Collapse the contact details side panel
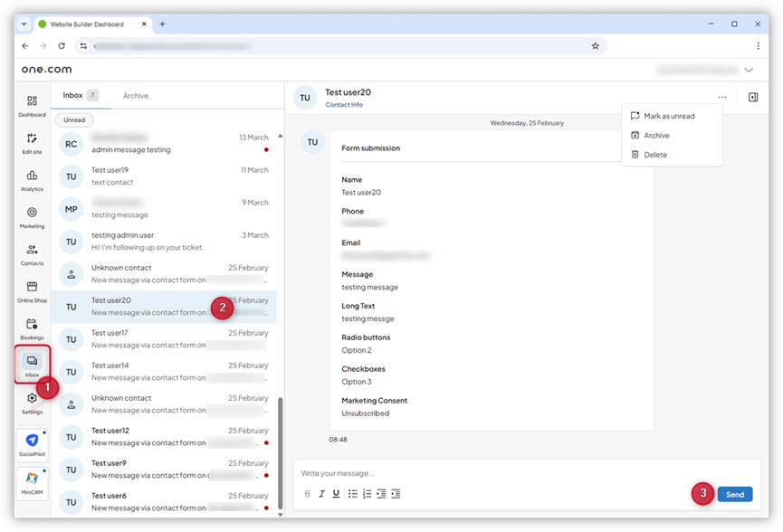This screenshot has width=783, height=532. click(x=752, y=97)
